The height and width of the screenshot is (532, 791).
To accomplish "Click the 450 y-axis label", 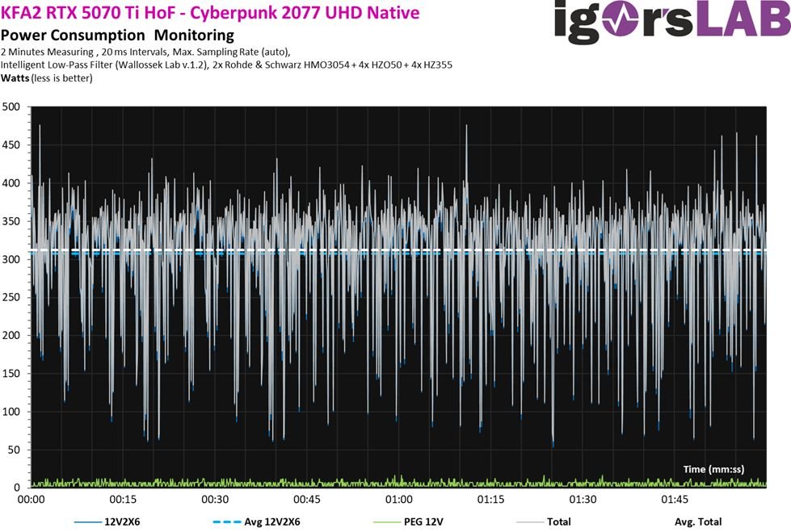I will point(11,145).
